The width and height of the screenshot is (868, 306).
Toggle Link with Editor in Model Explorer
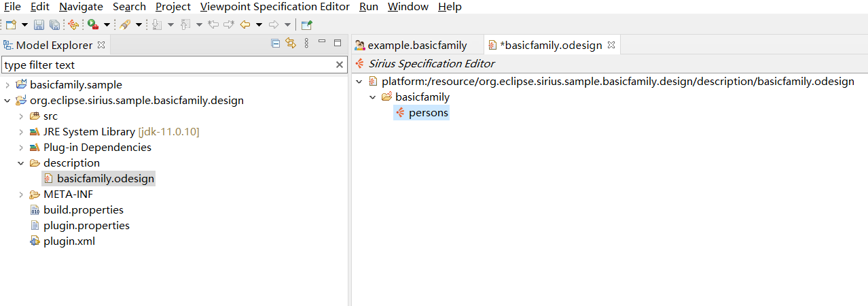(291, 44)
